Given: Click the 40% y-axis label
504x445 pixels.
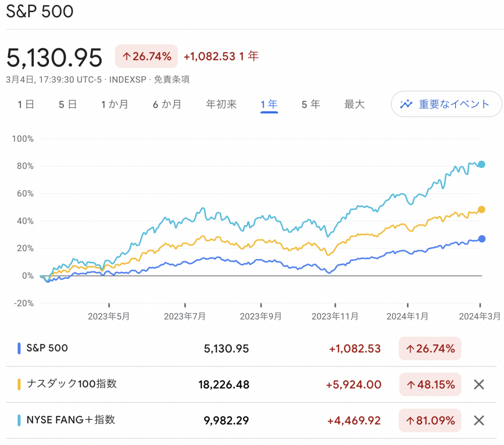Looking at the screenshot, I should [25, 221].
